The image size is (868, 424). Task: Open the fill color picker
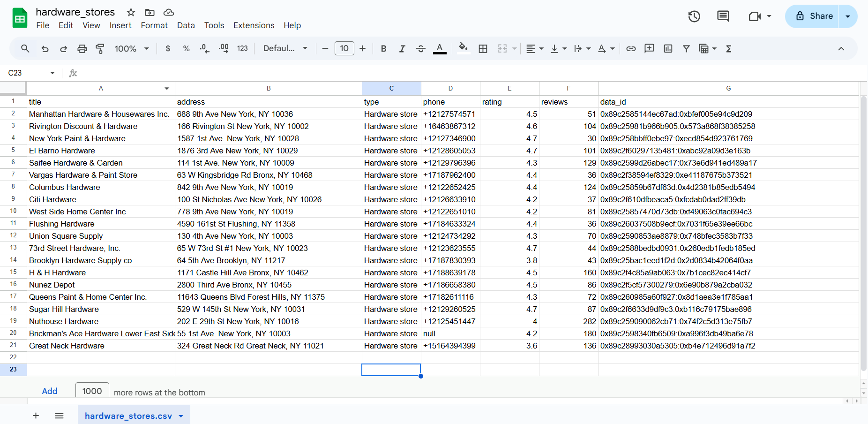463,48
